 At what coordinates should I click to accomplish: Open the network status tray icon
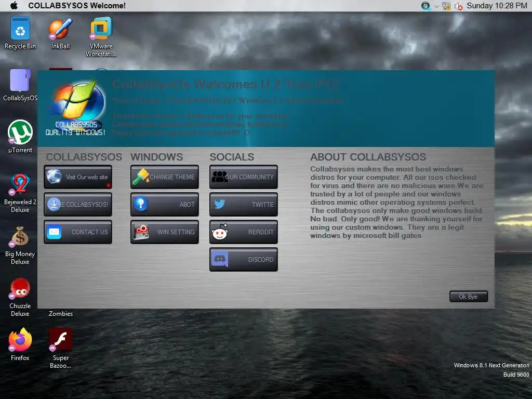click(446, 6)
